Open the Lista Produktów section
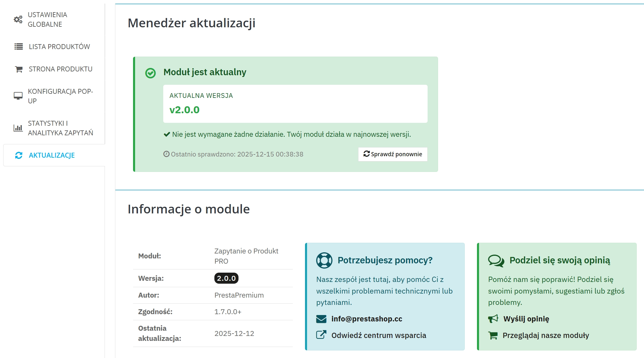The image size is (644, 358). [x=59, y=46]
